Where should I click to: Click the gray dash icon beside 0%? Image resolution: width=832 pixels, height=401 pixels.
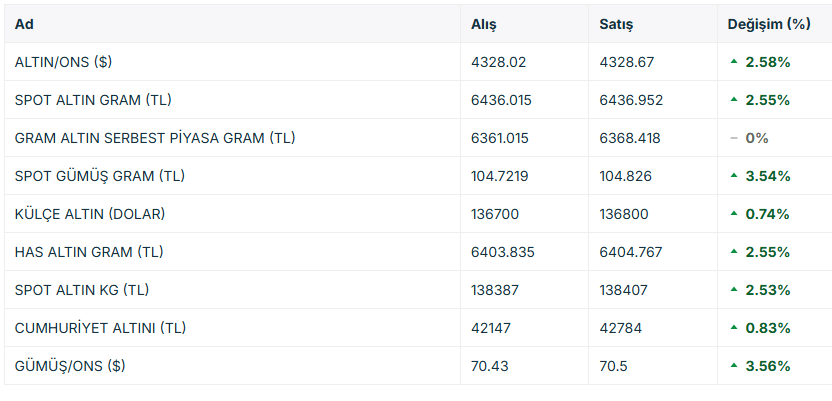(x=734, y=138)
